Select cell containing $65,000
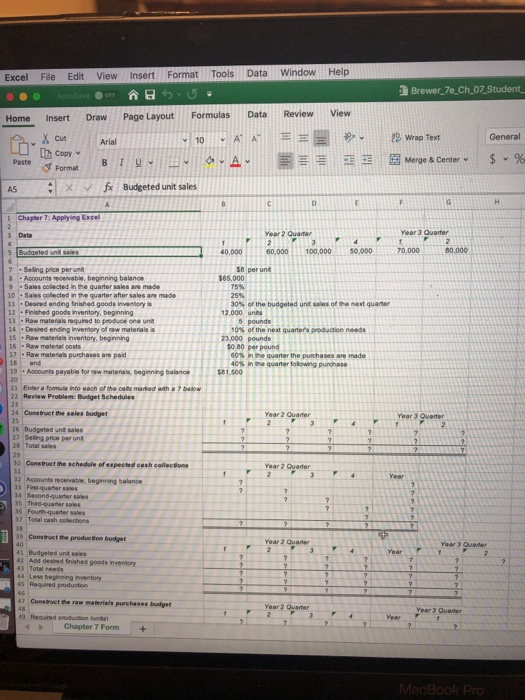Image resolution: width=525 pixels, height=700 pixels. tap(224, 278)
